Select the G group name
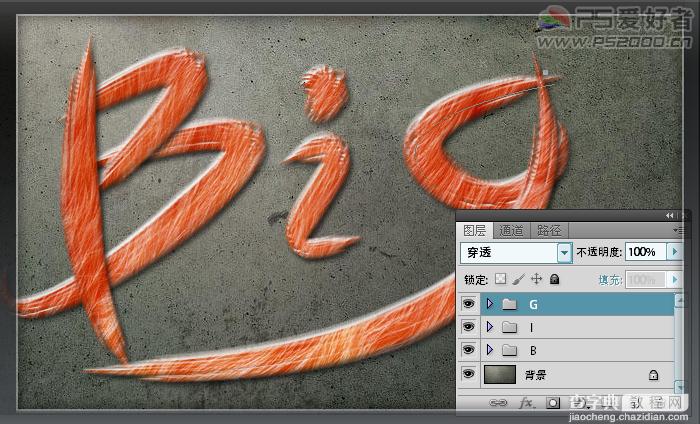 coord(533,305)
